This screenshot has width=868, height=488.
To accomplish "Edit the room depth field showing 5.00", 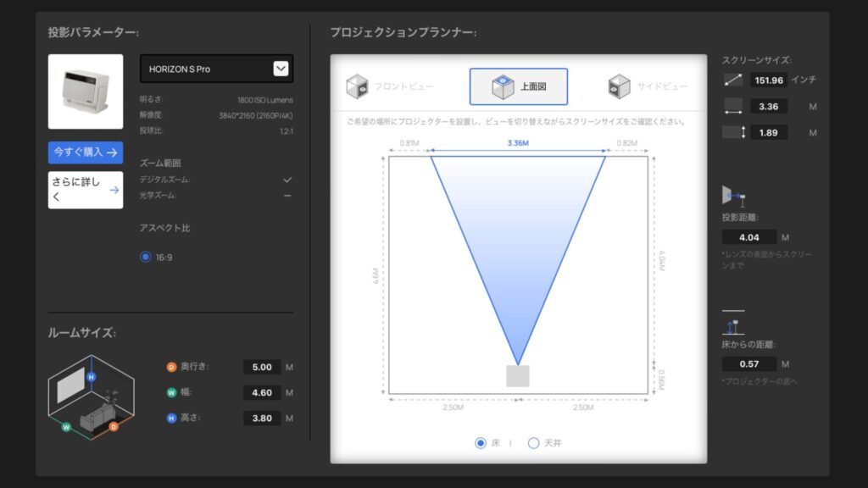I will point(262,367).
